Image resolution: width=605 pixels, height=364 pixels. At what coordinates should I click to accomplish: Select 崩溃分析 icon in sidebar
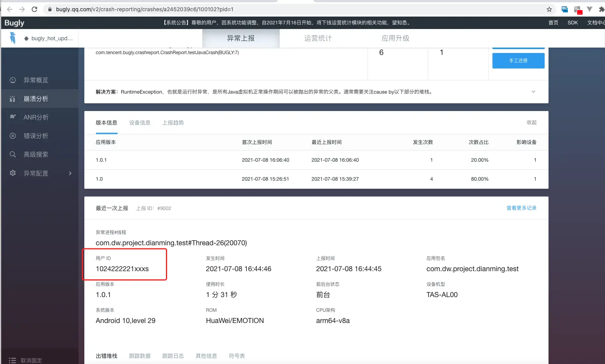pyautogui.click(x=13, y=99)
